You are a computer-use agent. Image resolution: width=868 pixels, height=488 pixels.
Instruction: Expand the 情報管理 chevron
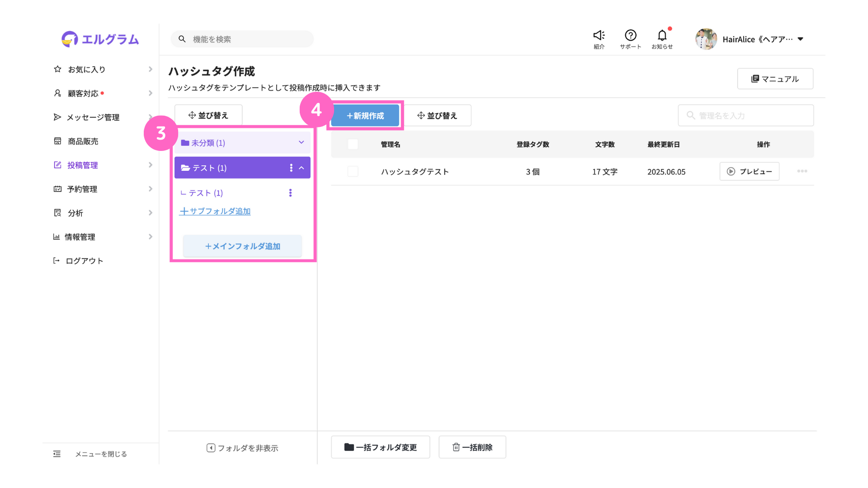coord(151,237)
